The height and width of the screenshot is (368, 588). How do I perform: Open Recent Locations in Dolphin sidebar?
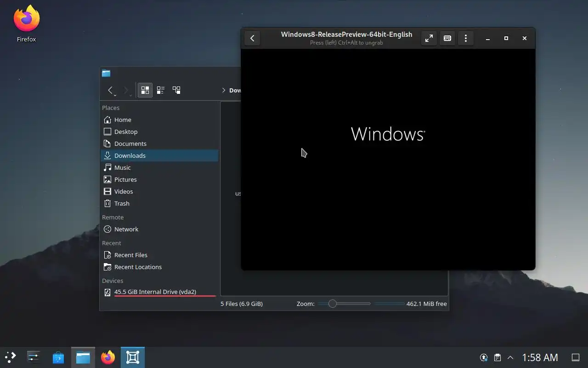click(159, 267)
